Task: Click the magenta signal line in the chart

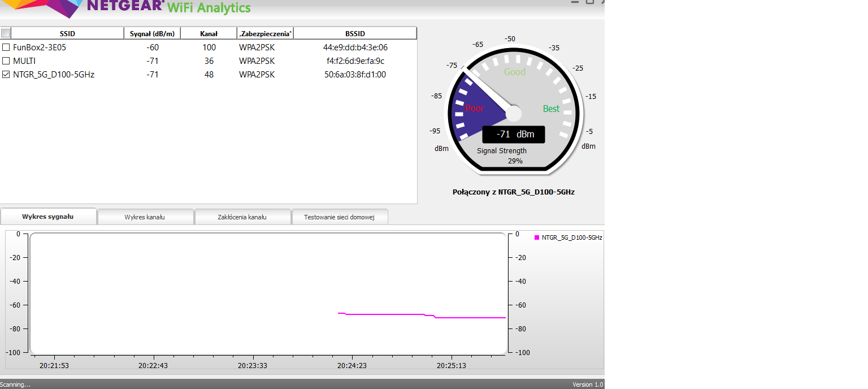Action: (384, 314)
